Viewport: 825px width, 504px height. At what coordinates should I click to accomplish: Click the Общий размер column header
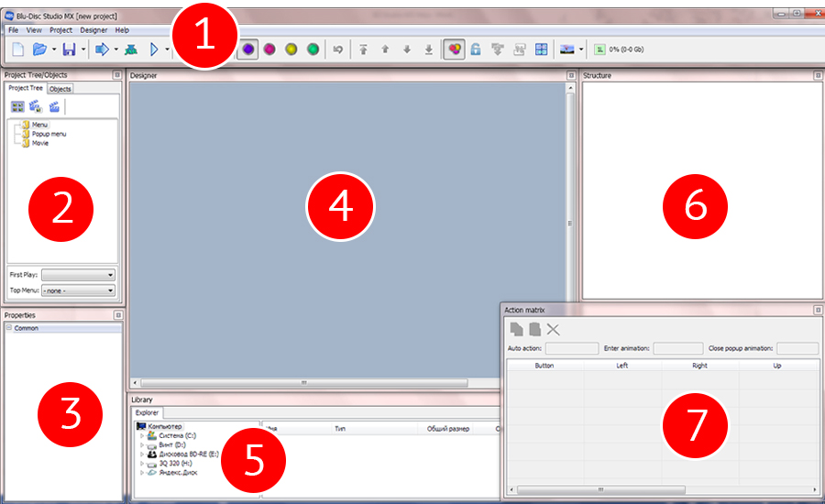(447, 429)
